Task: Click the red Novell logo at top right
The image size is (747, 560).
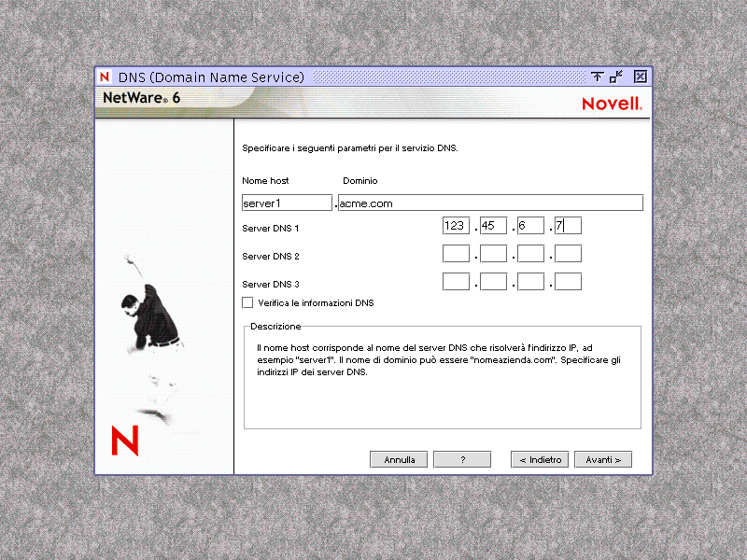Action: pos(612,104)
